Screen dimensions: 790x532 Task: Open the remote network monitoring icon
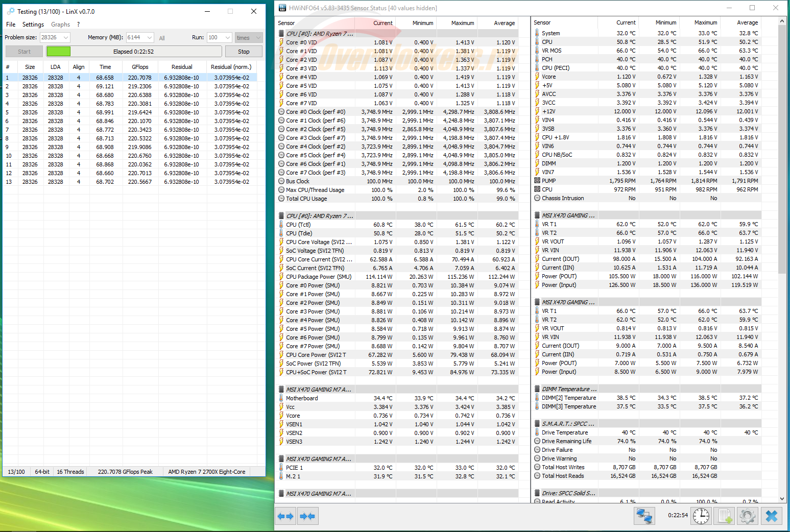(644, 516)
